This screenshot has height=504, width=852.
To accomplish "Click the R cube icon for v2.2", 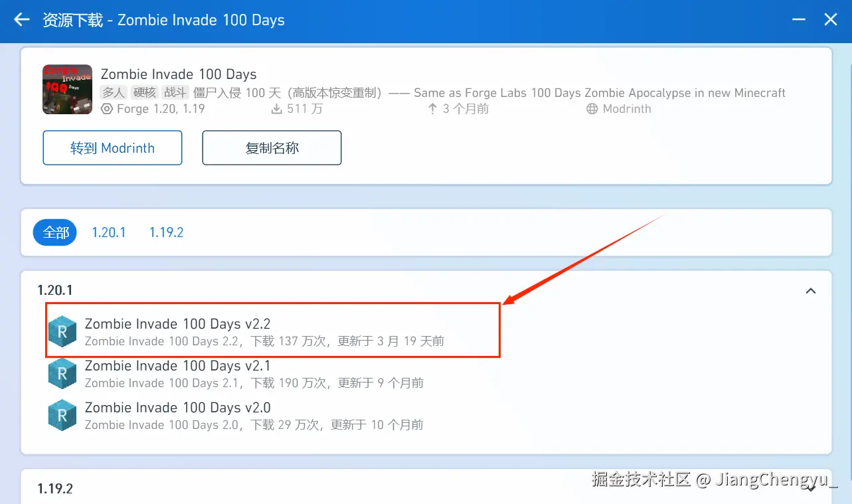I will [x=62, y=331].
